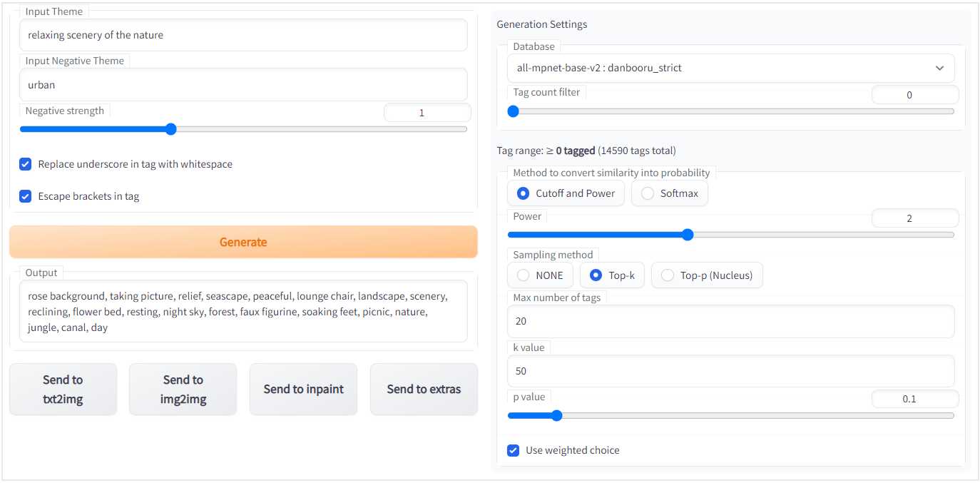Open the Database dropdown chevron
This screenshot has width=980, height=483.
(939, 68)
